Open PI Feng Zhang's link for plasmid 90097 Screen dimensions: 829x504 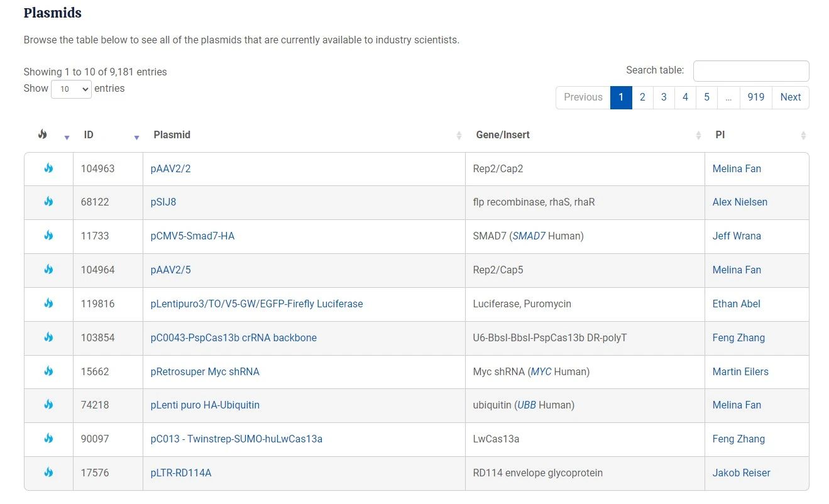tap(738, 439)
